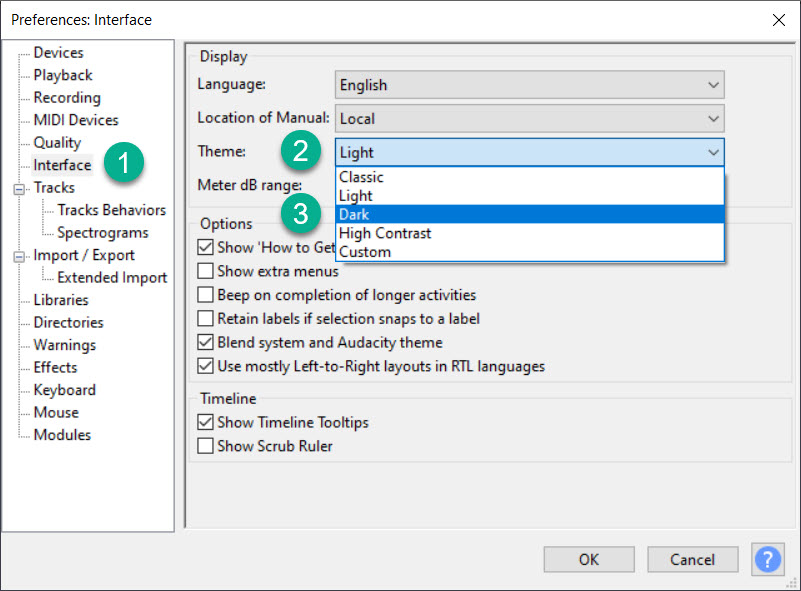
Task: Collapse the Theme dropdown showing Light
Action: [530, 152]
